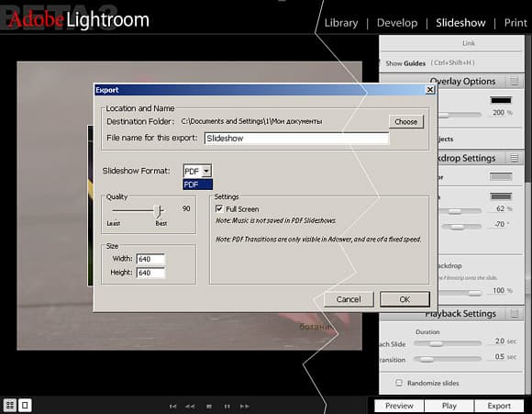Close the Export dialog
The image size is (532, 414).
(x=430, y=90)
